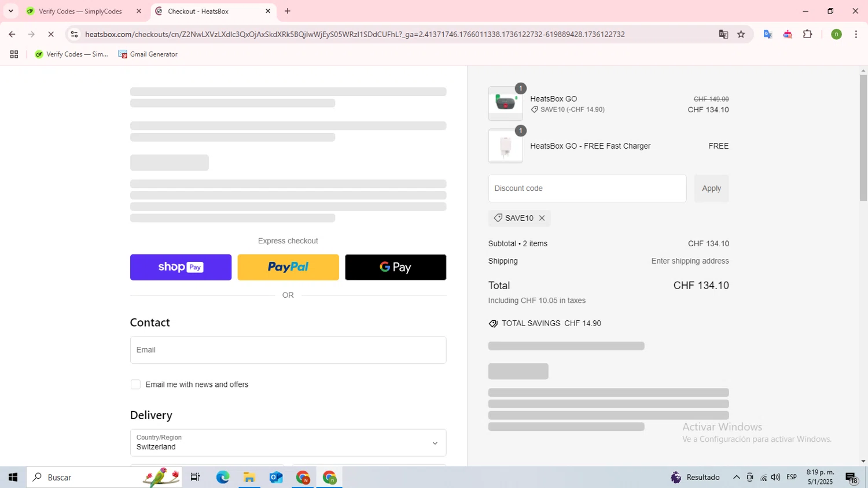The image size is (868, 488).
Task: Open the Resultado taskbar widget
Action: point(696,477)
